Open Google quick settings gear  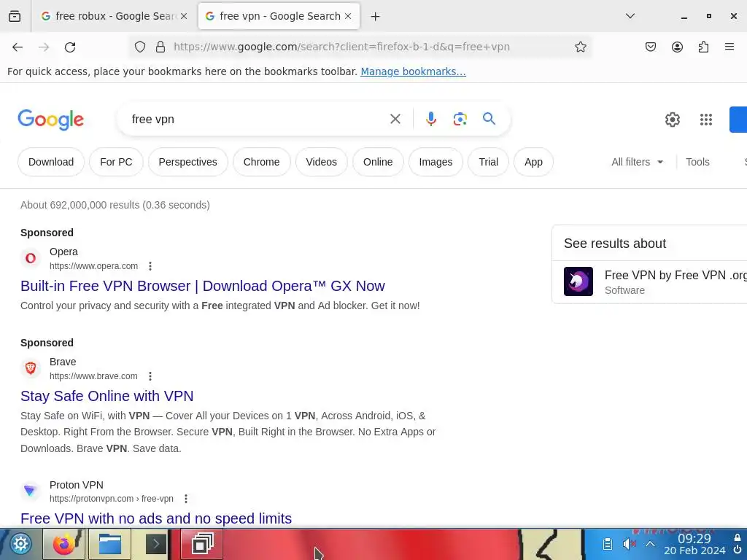[x=672, y=120]
